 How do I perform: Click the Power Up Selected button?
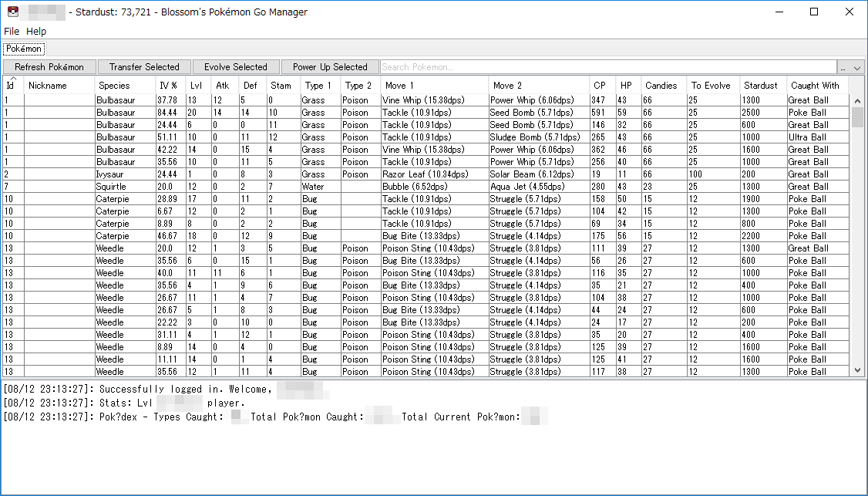[x=330, y=67]
